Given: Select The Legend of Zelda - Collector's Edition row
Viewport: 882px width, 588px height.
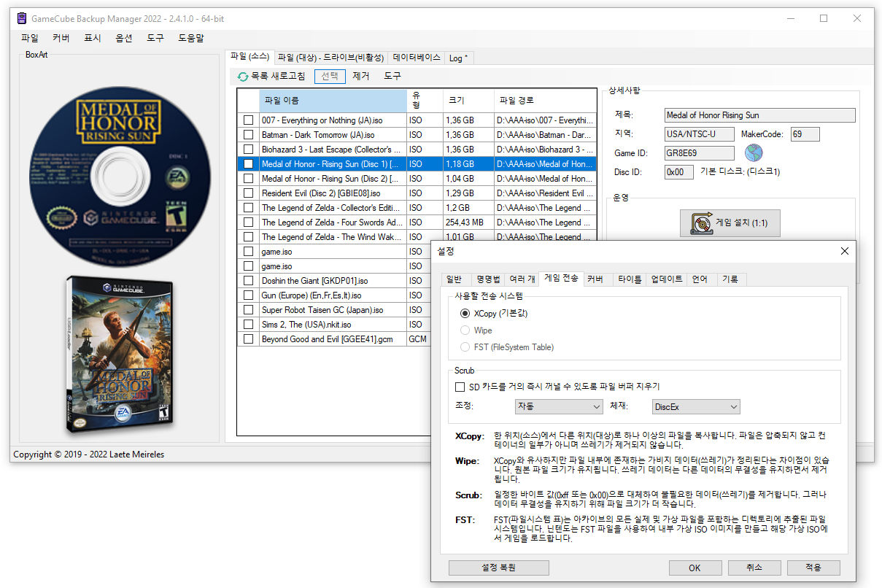Looking at the screenshot, I should 417,208.
